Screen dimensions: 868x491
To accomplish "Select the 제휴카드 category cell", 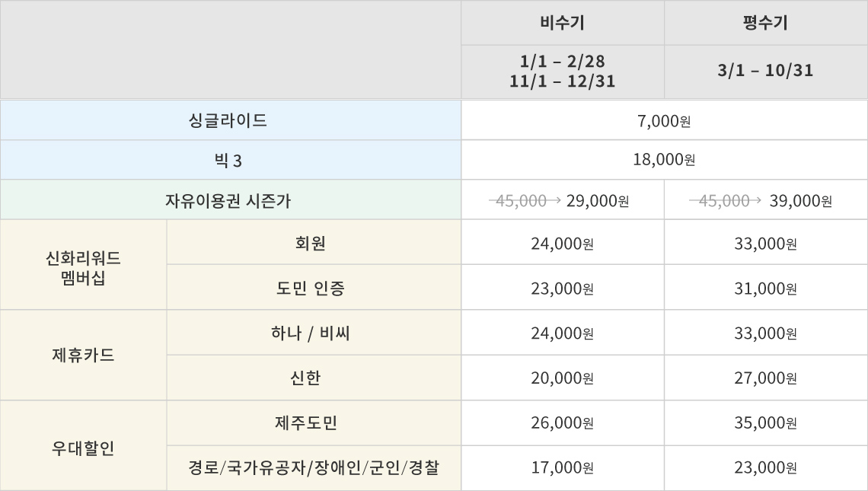I will pyautogui.click(x=83, y=355).
